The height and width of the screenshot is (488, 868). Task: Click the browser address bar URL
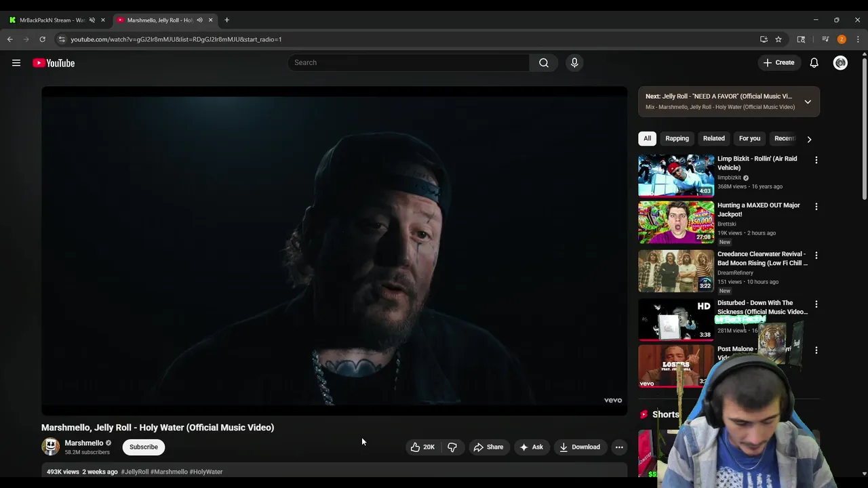[176, 39]
